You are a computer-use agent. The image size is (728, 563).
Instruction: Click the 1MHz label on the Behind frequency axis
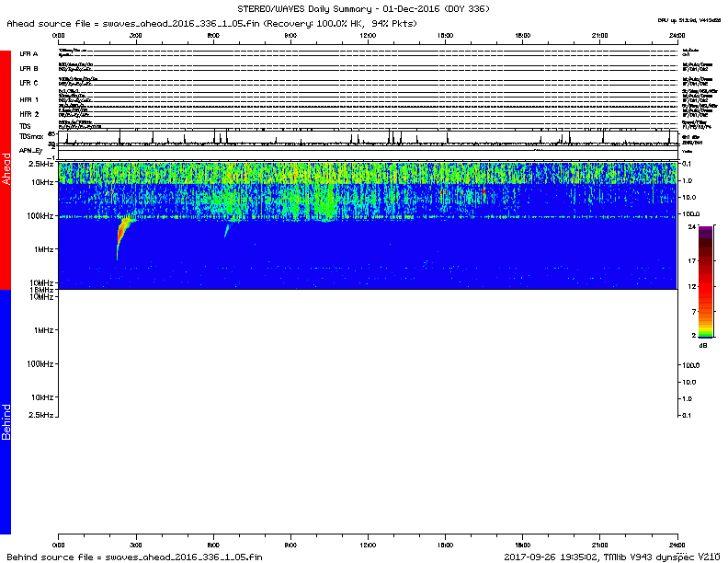[43, 330]
